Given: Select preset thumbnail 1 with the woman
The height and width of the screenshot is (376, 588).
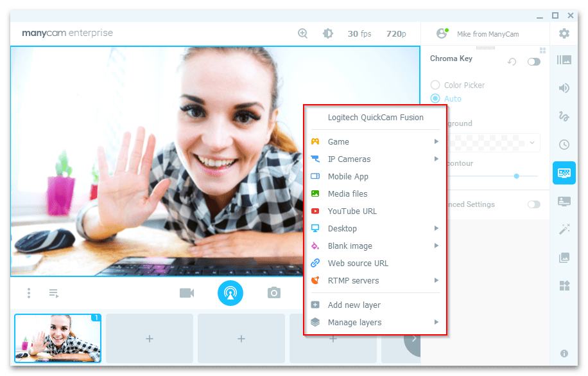Looking at the screenshot, I should click(x=58, y=339).
